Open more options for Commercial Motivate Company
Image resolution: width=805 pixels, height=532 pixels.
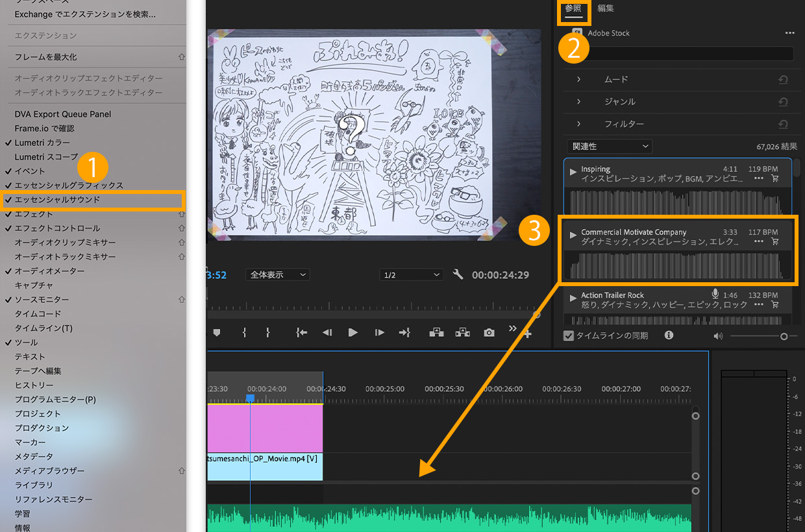point(759,241)
